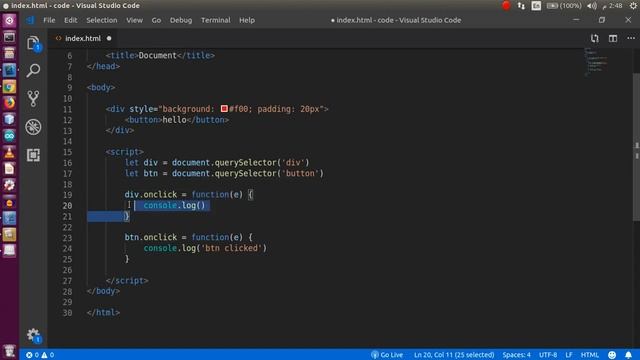The height and width of the screenshot is (360, 640).
Task: Open the Go menu
Action: (x=156, y=20)
